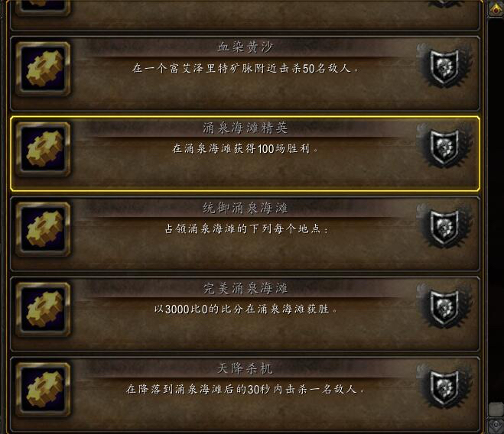Click the shield emblem on 血染黄沙 row
Screen dimensions: 504x434
click(x=444, y=66)
